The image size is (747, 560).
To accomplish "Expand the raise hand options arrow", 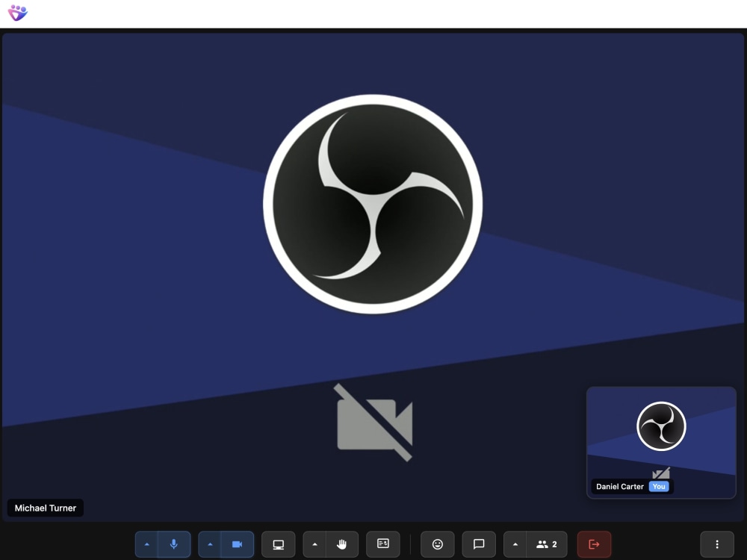I will click(x=314, y=544).
